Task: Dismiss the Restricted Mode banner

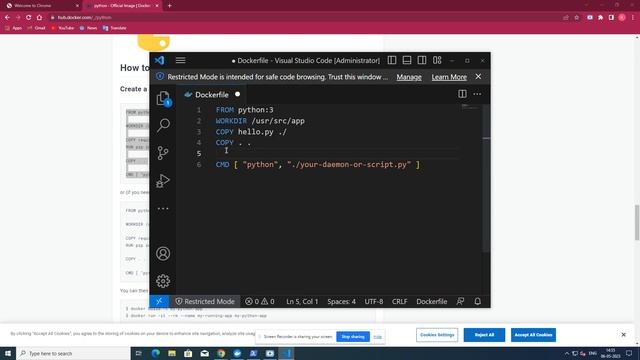Action: tap(478, 77)
